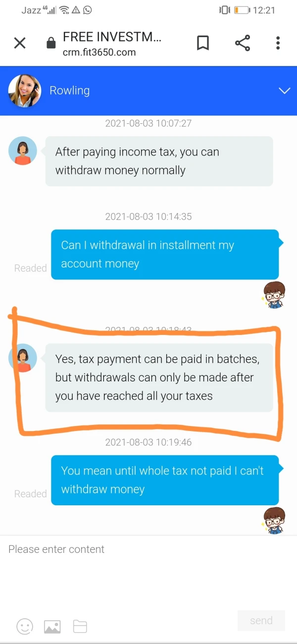Open the share icon in toolbar

coord(243,43)
